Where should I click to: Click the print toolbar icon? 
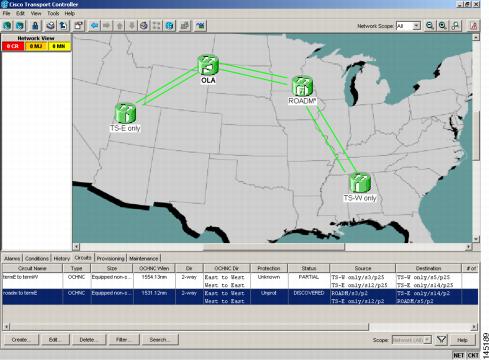coord(50,26)
